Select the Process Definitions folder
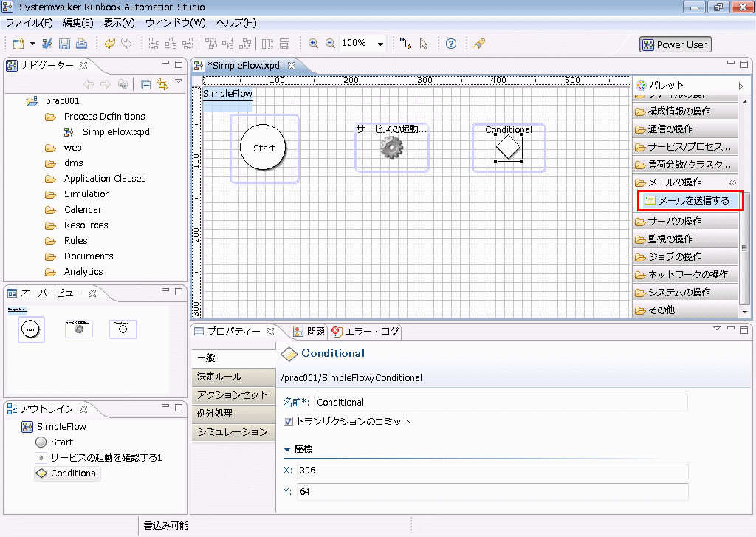The width and height of the screenshot is (756, 537). pos(104,117)
